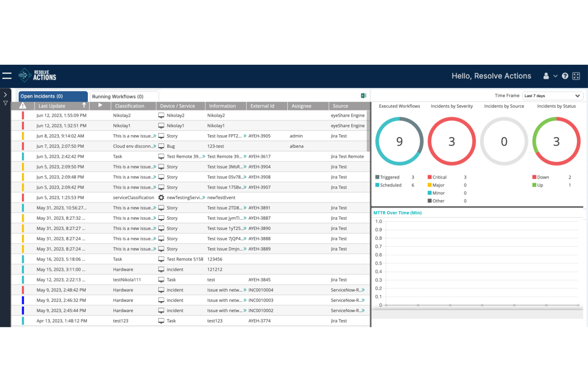Viewport: 588px width, 392px height.
Task: Click yellow severity marker of AYEH-3905 row
Action: 23,136
